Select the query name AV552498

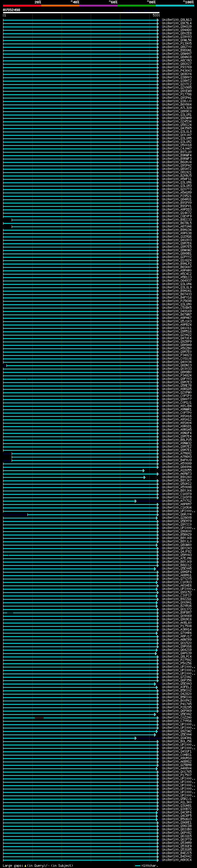[x=11, y=10]
